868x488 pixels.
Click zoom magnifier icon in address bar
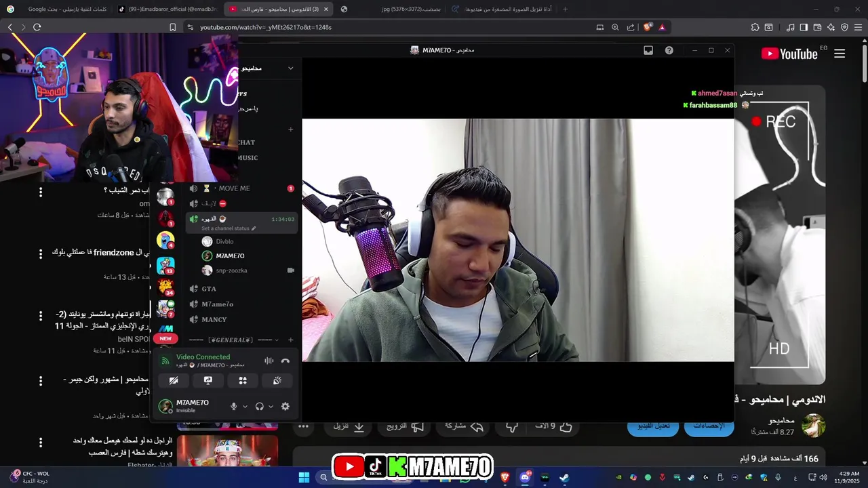point(615,27)
